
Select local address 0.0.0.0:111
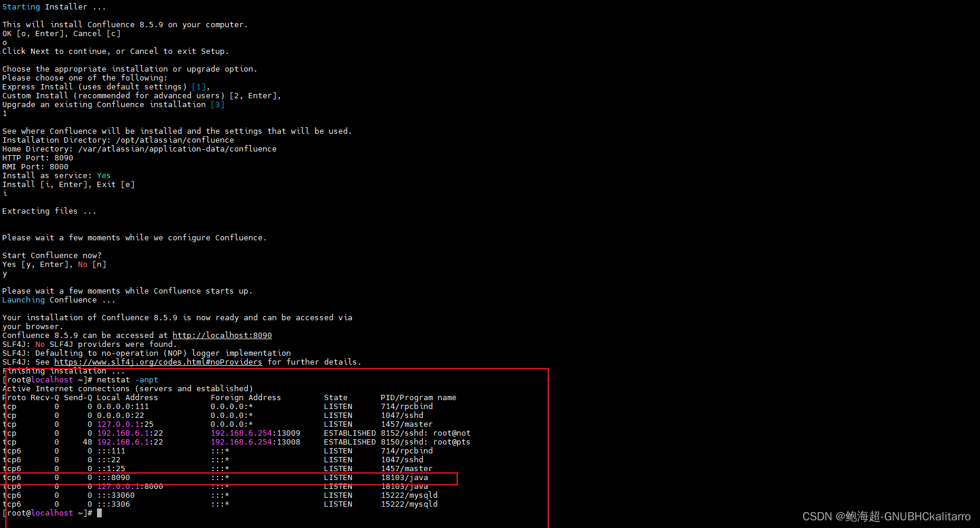pos(123,406)
